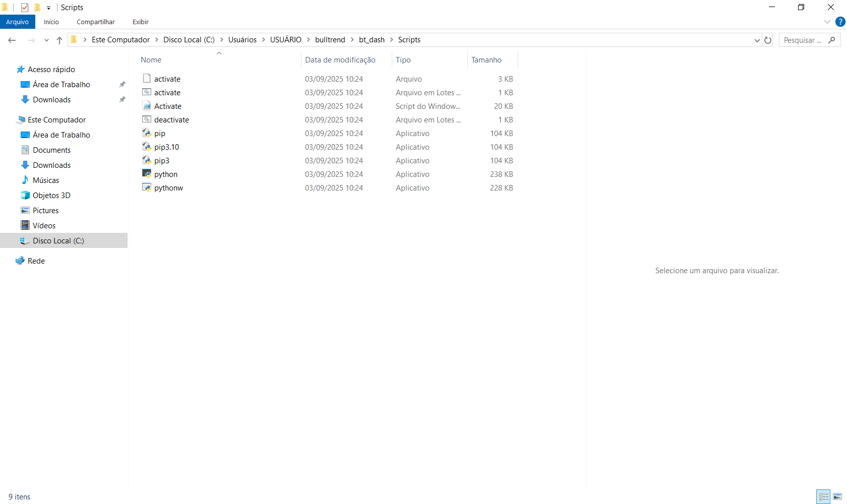Image resolution: width=847 pixels, height=504 pixels.
Task: Click the Rede network icon
Action: [20, 261]
